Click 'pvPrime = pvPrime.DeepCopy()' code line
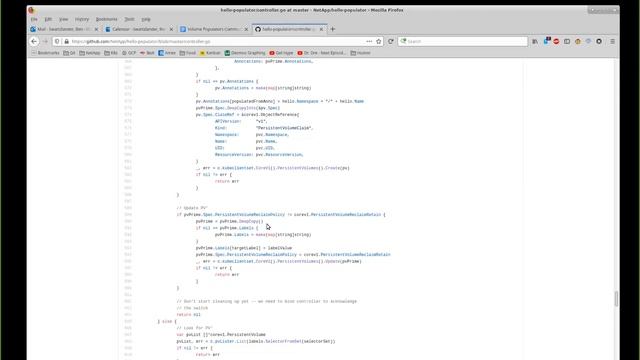 pyautogui.click(x=229, y=221)
